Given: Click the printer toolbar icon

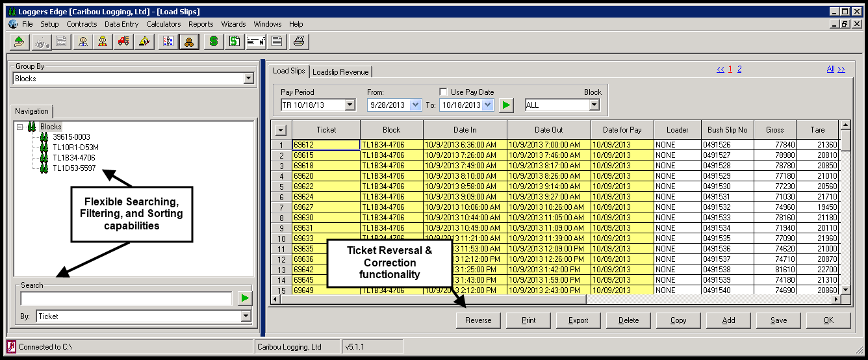Looking at the screenshot, I should (x=299, y=42).
